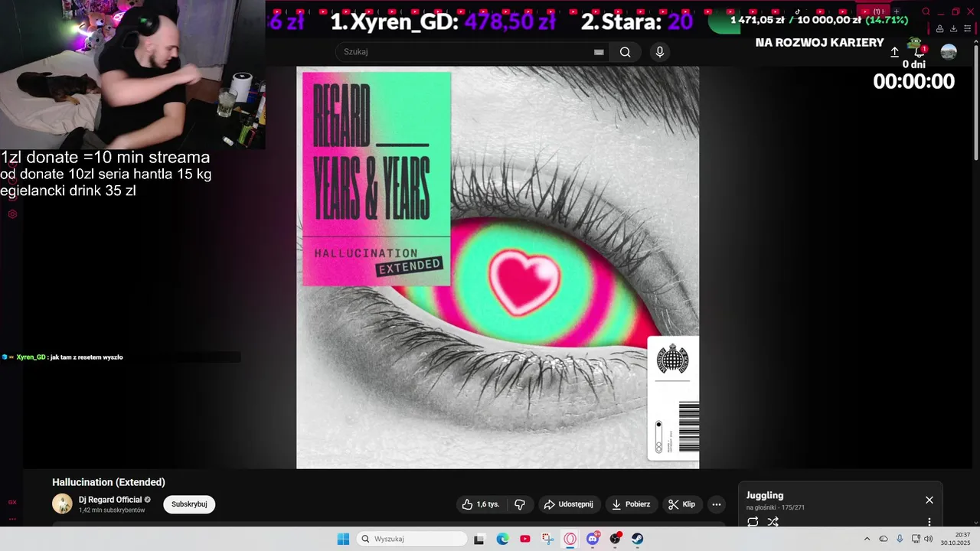The image size is (980, 551).
Task: Toggle playlist shuffle icon
Action: tap(773, 522)
